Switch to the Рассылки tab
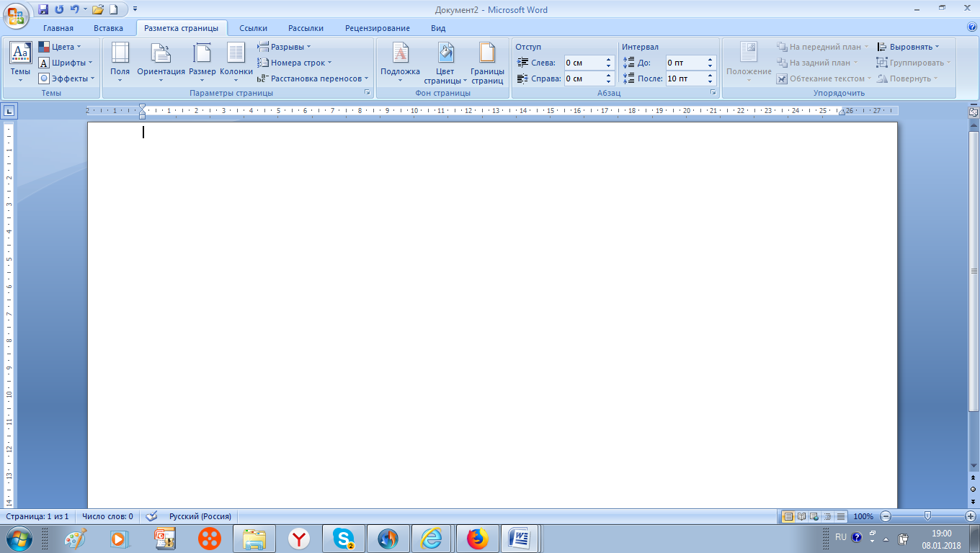The width and height of the screenshot is (980, 553). 306,28
